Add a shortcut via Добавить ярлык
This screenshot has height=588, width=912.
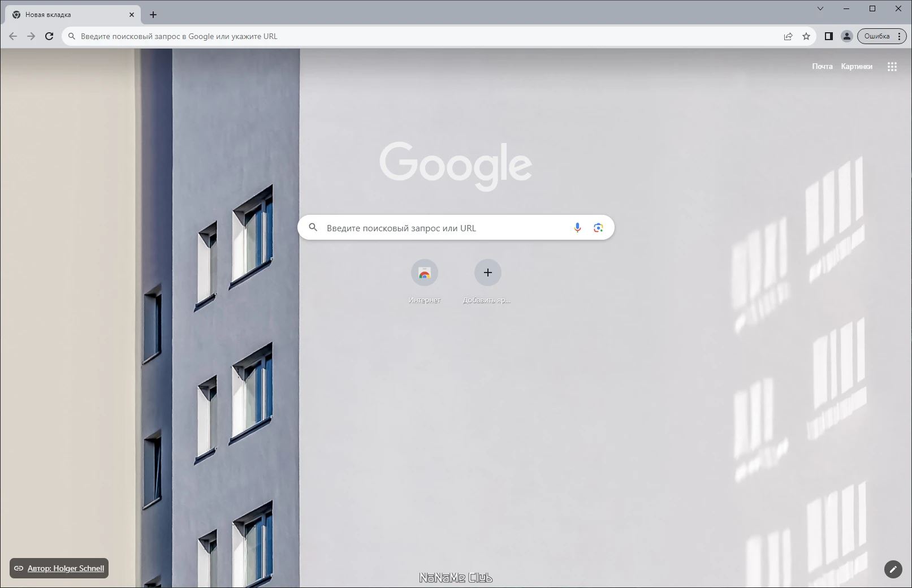click(x=487, y=272)
